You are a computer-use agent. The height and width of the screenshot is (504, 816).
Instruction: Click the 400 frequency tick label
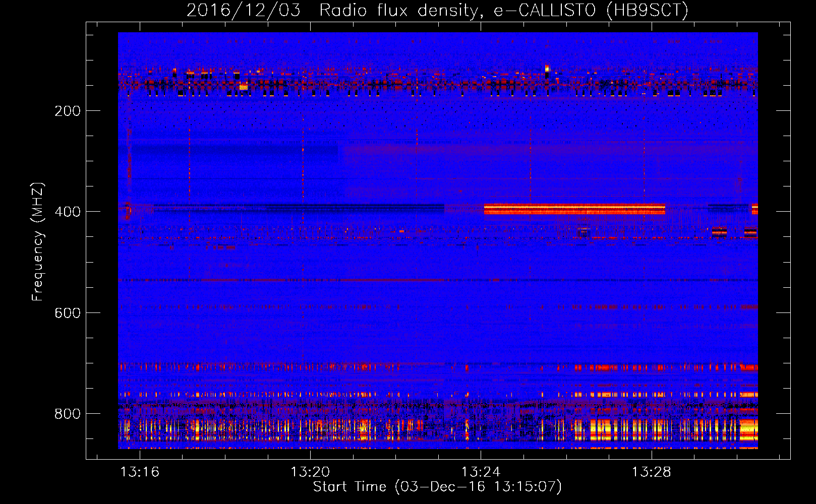pyautogui.click(x=68, y=212)
